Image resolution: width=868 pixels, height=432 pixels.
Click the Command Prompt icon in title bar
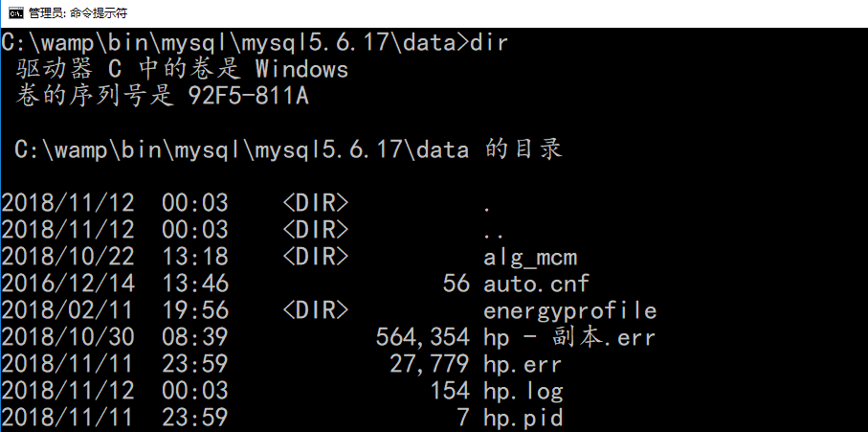coord(16,12)
